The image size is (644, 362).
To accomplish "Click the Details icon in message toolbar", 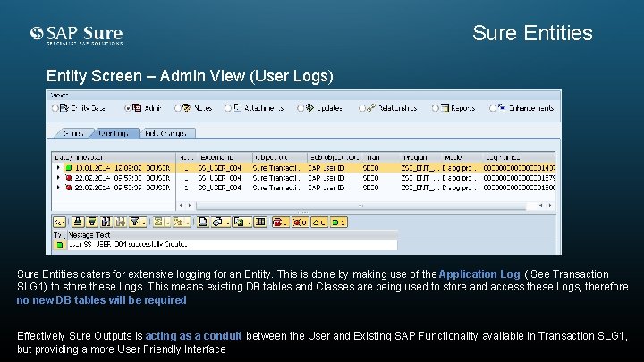I will coord(59,223).
